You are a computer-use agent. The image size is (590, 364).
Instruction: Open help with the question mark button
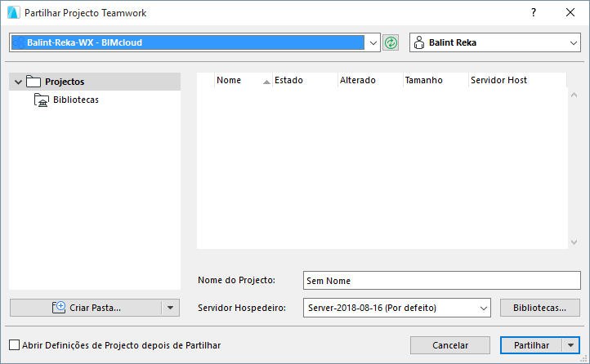click(x=534, y=12)
